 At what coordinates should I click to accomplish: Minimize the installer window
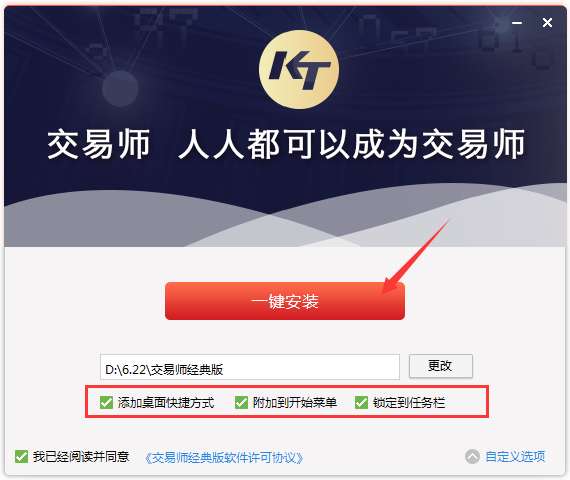pyautogui.click(x=517, y=23)
